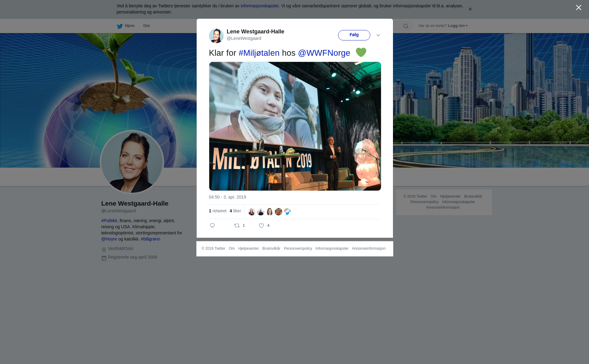Open Annonseinformasjon in tweet overlay footer
This screenshot has height=364, width=589.
369,248
